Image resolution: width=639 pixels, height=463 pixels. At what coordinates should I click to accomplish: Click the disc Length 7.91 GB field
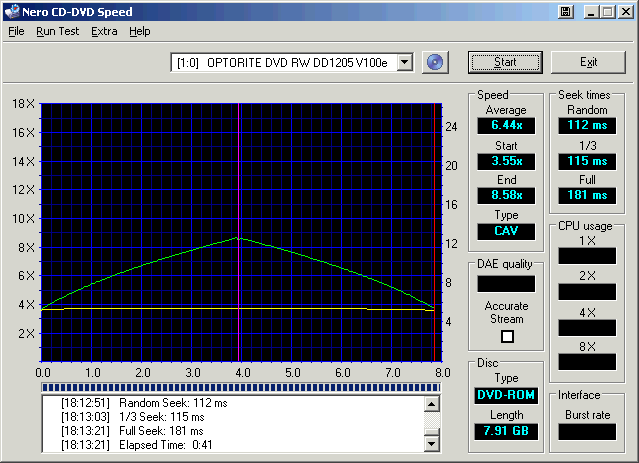pos(506,431)
